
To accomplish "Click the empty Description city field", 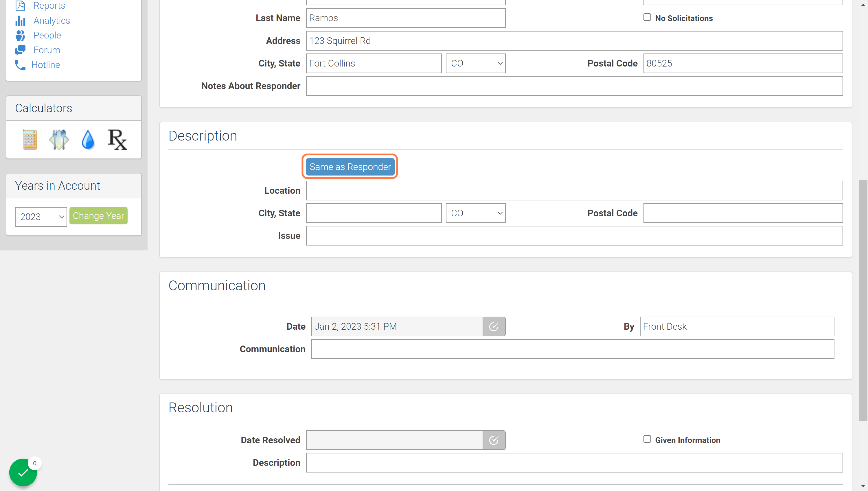I will [374, 213].
